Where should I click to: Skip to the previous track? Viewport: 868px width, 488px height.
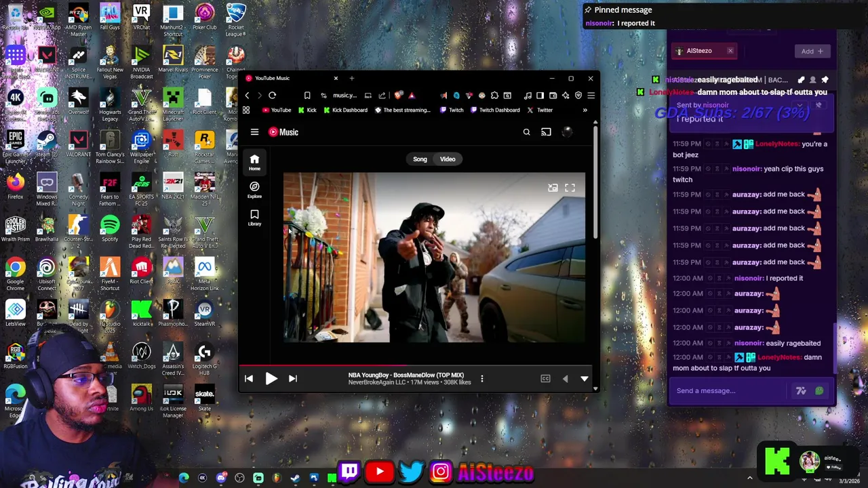(249, 379)
